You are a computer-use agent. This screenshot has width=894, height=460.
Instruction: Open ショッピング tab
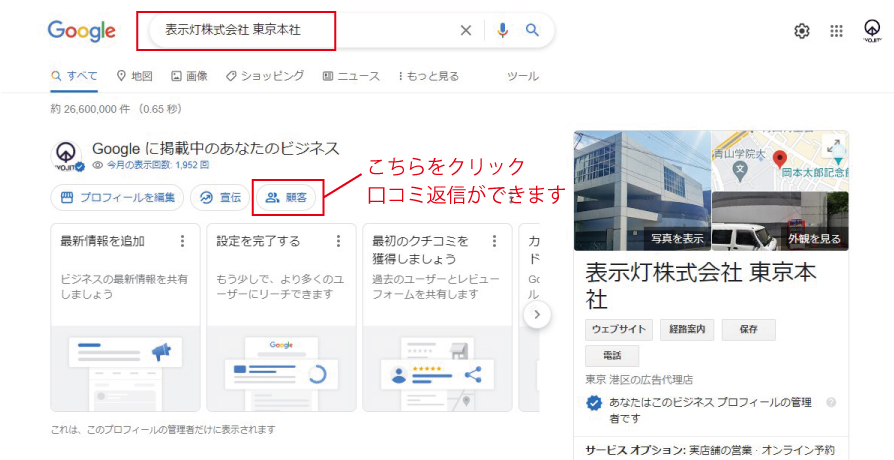click(265, 76)
